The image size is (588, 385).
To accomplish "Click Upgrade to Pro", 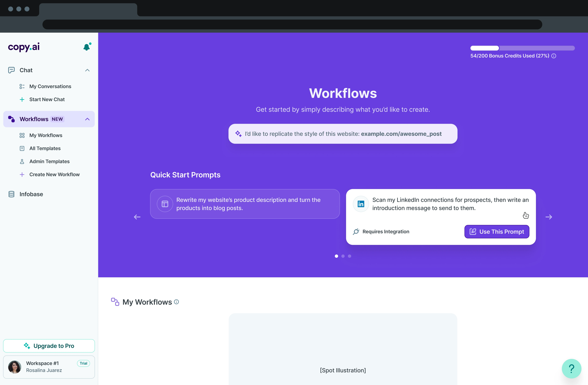I will (x=49, y=346).
